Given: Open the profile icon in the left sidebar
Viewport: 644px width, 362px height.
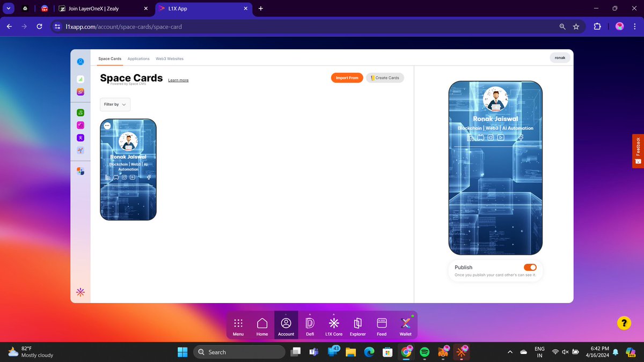Looking at the screenshot, I should (80, 62).
